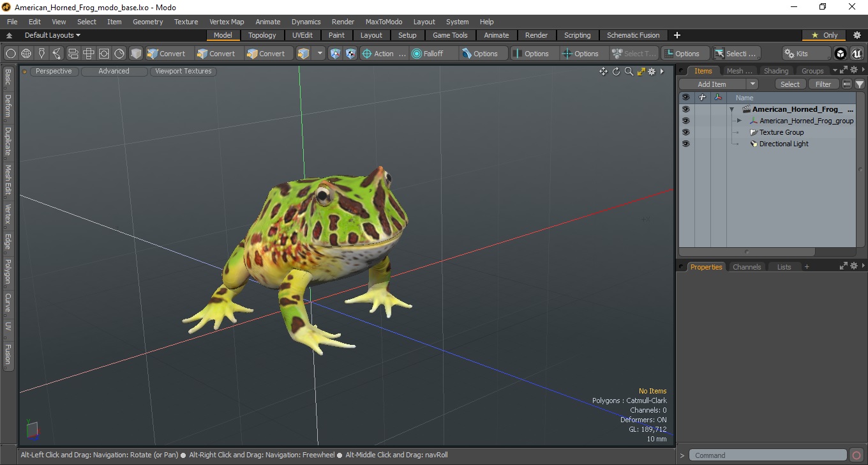Open the Kits button

point(806,54)
